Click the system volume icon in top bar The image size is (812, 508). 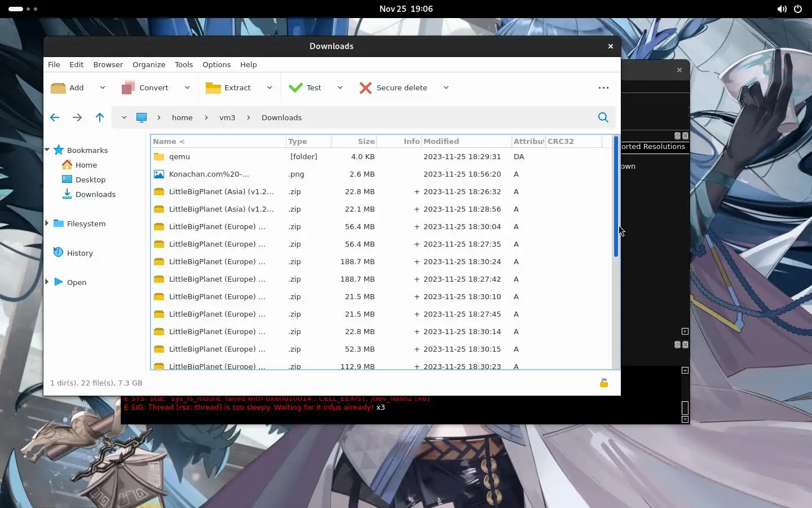click(x=782, y=9)
